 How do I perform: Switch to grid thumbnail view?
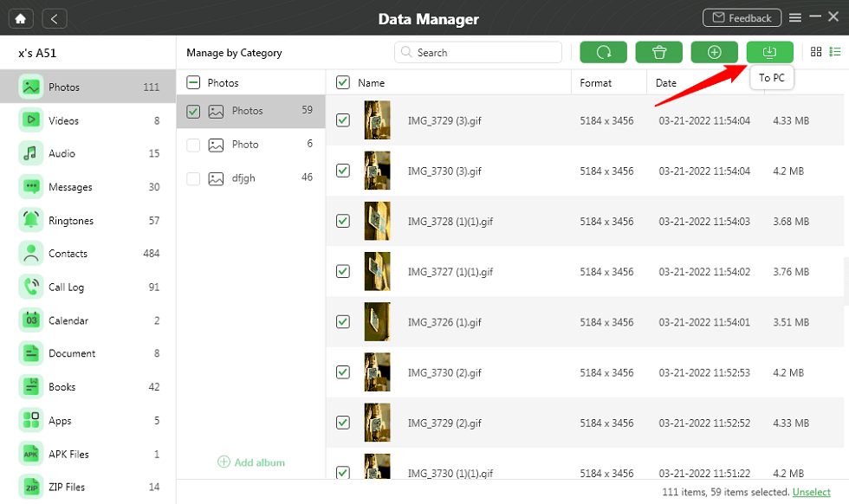point(816,52)
